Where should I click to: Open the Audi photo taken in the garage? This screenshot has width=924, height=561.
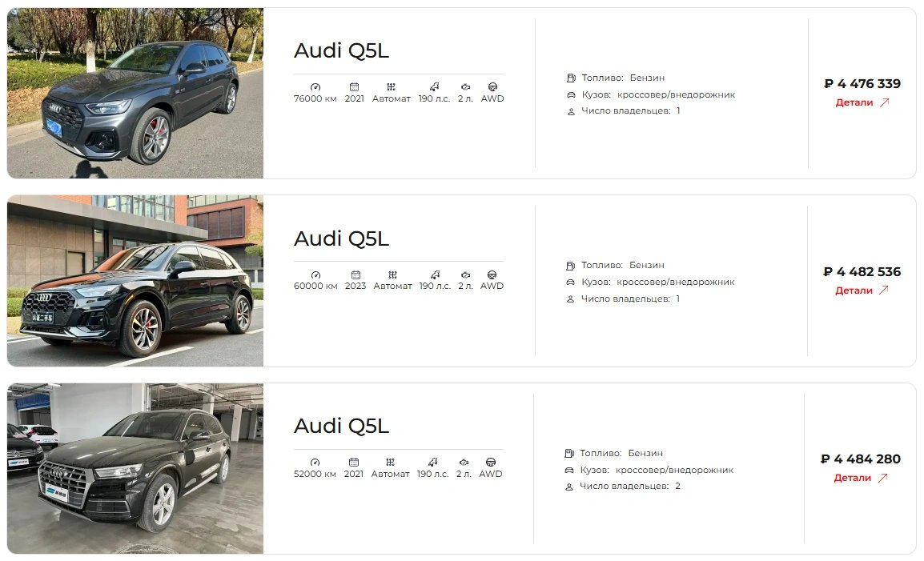click(135, 468)
